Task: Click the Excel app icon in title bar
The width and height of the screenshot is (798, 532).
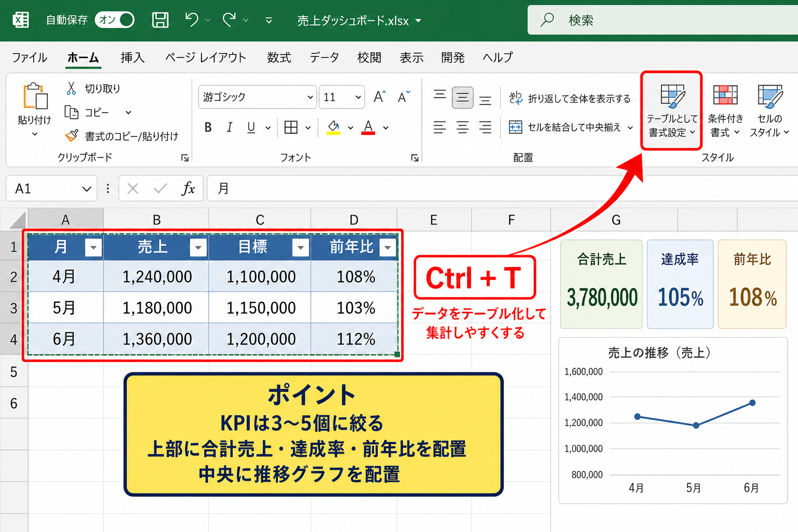Action: 21,20
